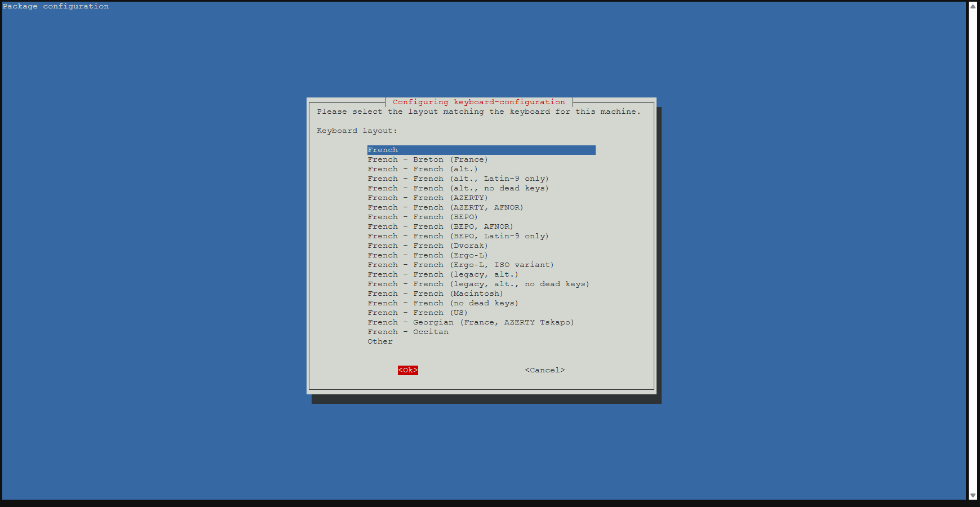Click the scrollbar down arrow
The width and height of the screenshot is (980, 507).
pyautogui.click(x=973, y=495)
